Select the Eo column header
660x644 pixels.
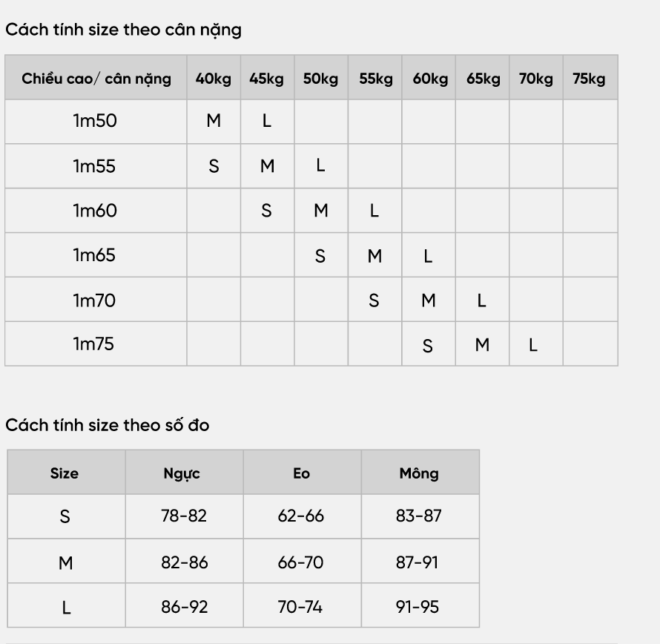(303, 473)
